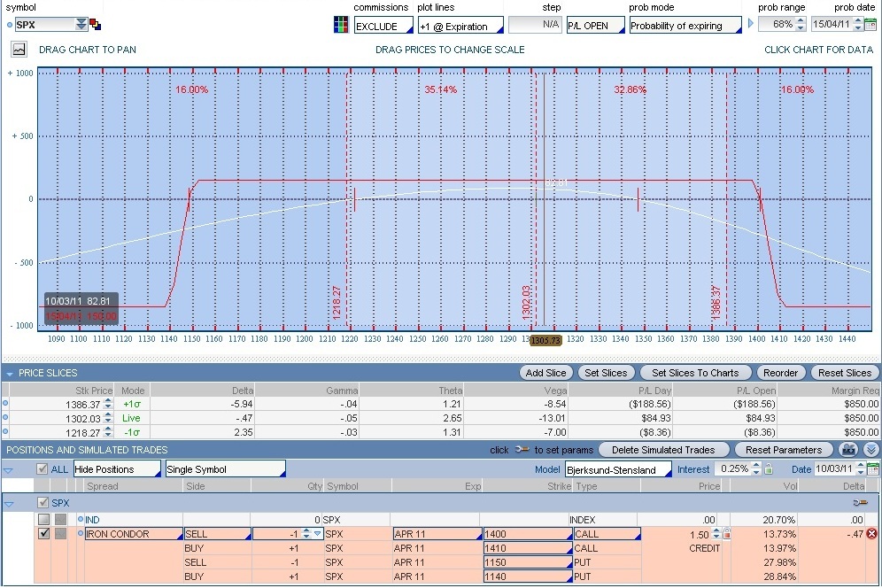The height and width of the screenshot is (588, 882).
Task: Toggle the ALL positions checkbox
Action: click(43, 469)
